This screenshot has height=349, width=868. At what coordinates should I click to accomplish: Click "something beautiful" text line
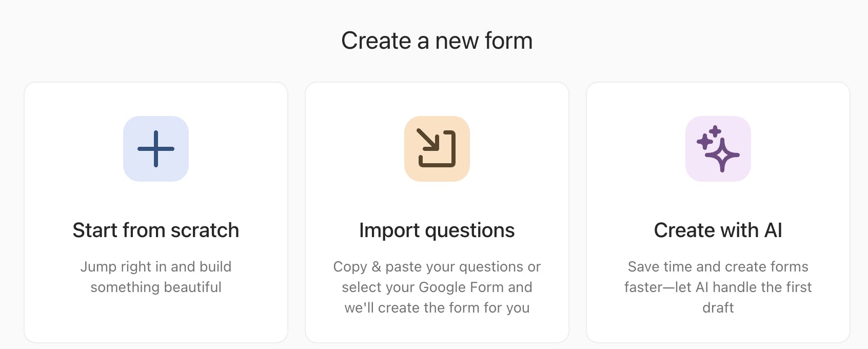(x=156, y=287)
